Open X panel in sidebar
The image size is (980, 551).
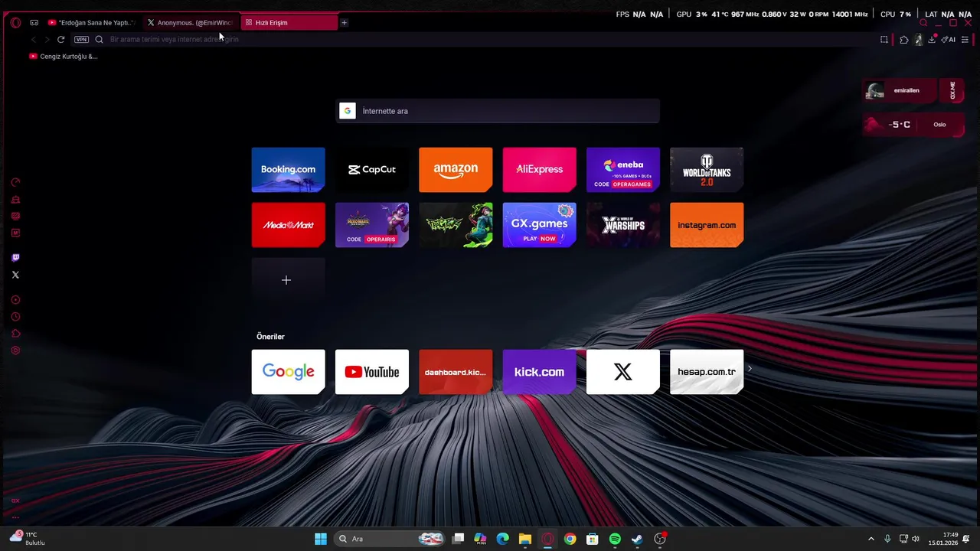click(x=15, y=275)
